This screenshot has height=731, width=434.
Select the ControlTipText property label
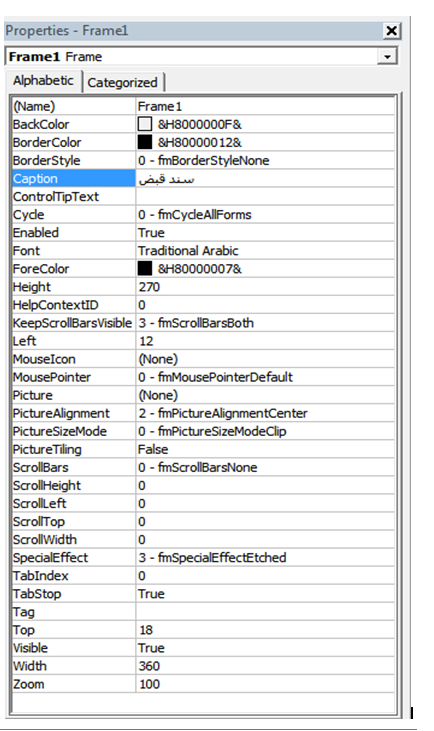point(55,197)
